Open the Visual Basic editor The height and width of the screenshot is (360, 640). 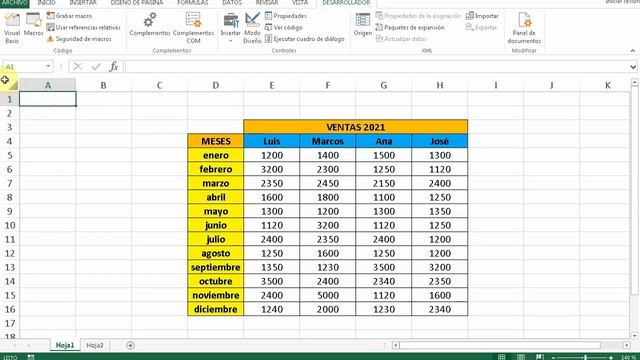12,28
